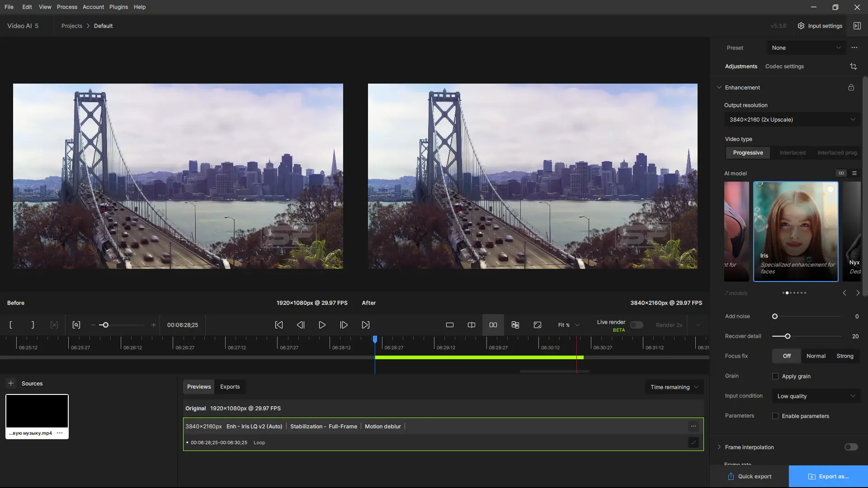Toggle the Live render switch
868x488 pixels.
pos(637,325)
